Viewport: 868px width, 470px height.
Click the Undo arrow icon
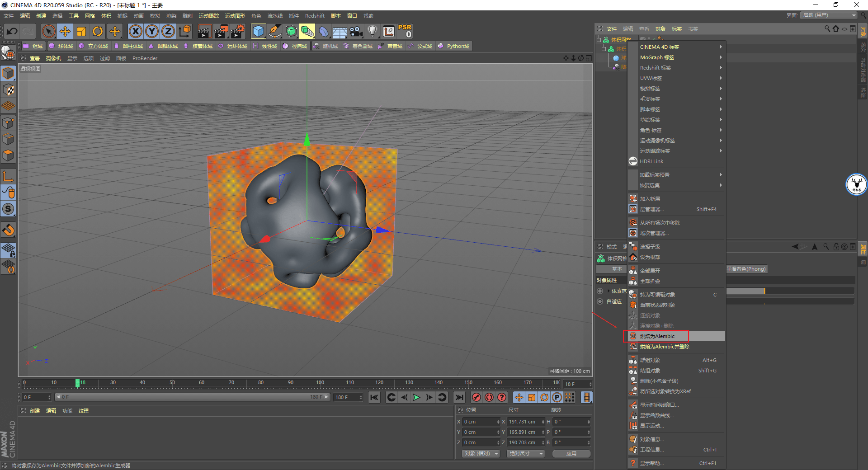tap(12, 31)
